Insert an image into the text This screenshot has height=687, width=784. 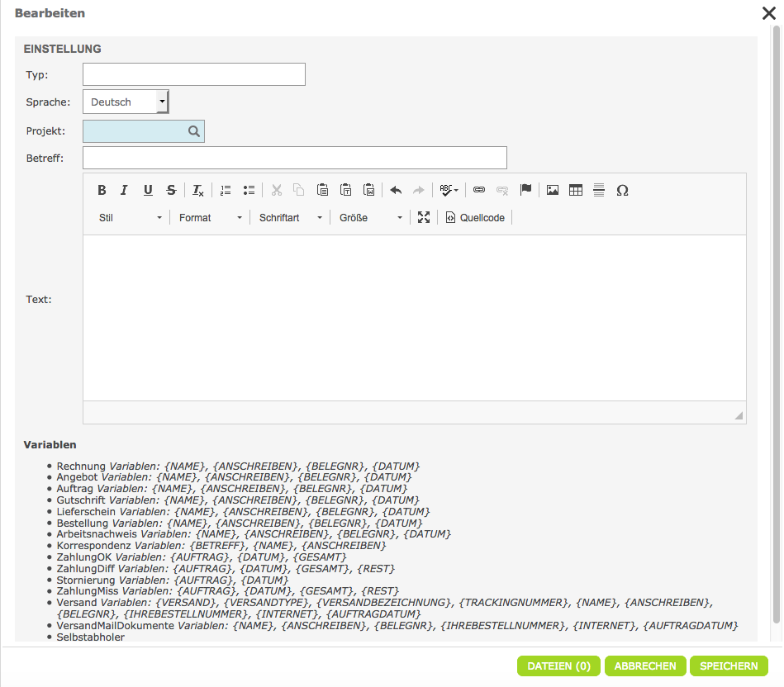(x=553, y=190)
